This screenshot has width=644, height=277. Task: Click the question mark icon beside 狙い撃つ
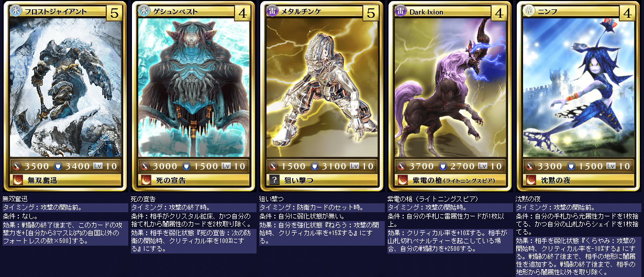274,180
